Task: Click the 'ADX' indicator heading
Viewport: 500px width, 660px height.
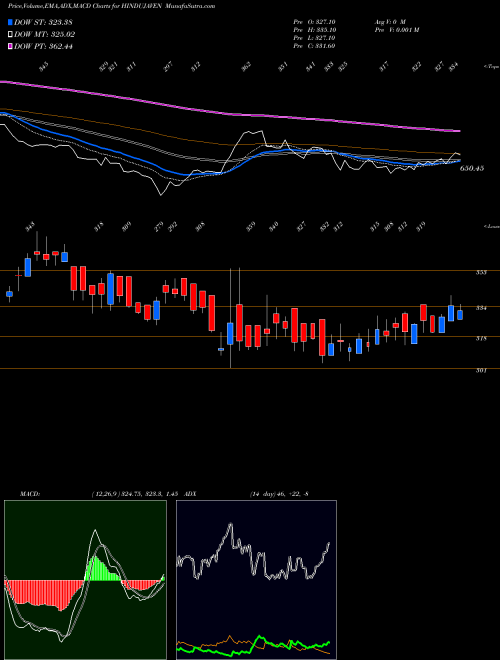Action: click(x=190, y=494)
